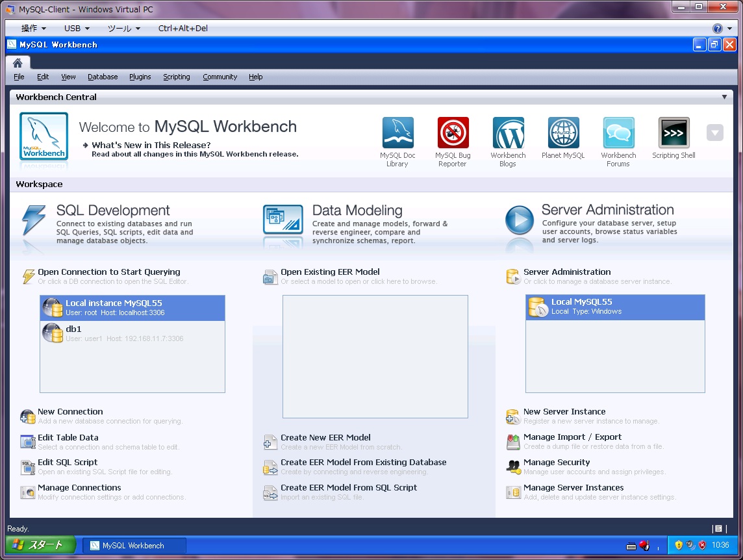The width and height of the screenshot is (743, 560).
Task: Click the Virtual PC help icon
Action: 718,29
